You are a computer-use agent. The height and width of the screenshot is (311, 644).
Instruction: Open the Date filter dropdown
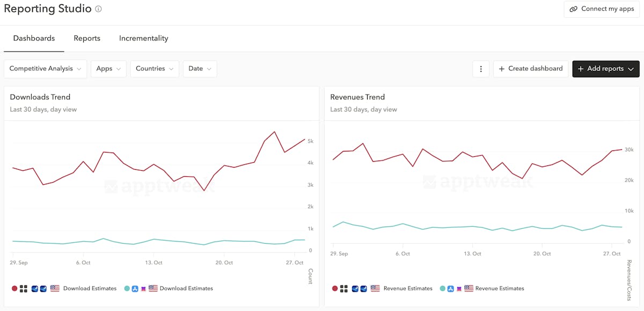point(200,69)
